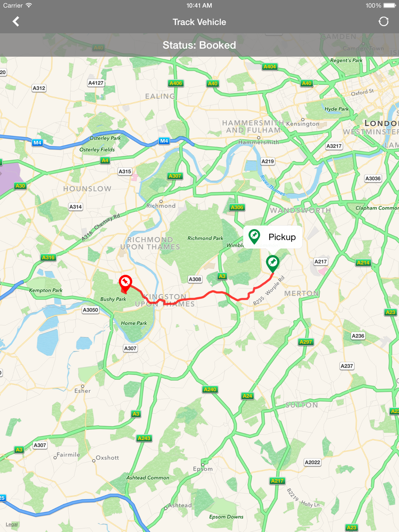Click the Hyde Park label
This screenshot has width=399, height=532.
click(x=336, y=109)
